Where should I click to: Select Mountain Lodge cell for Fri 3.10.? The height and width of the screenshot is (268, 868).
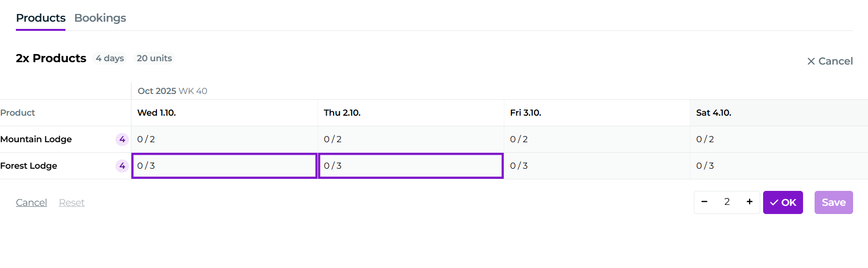click(x=597, y=139)
